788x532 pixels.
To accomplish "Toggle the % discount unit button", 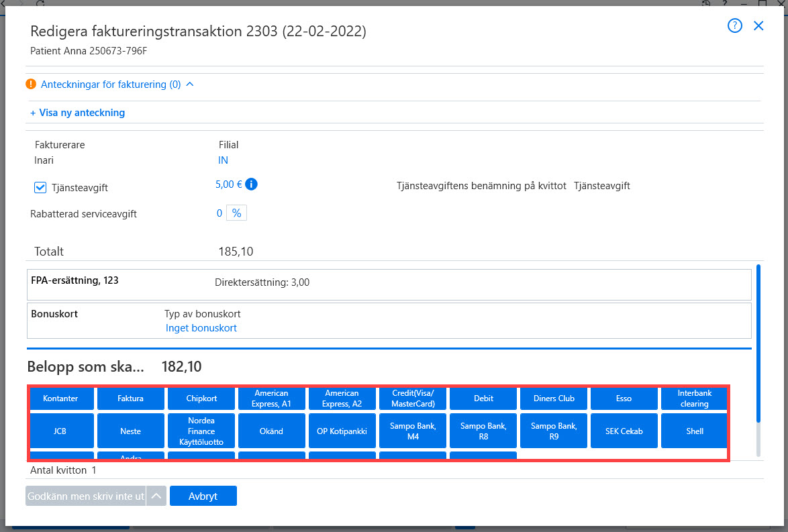I will 237,213.
